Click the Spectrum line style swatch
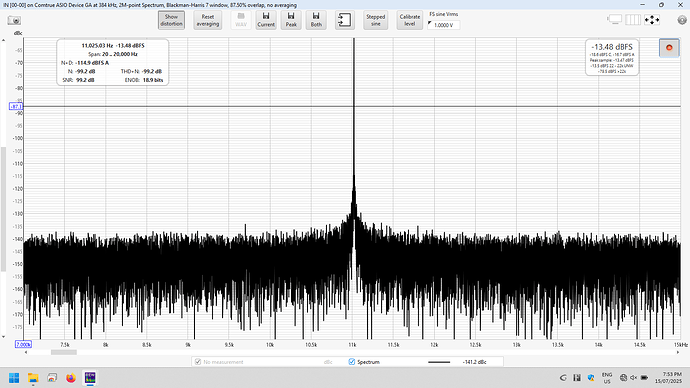 coord(439,362)
